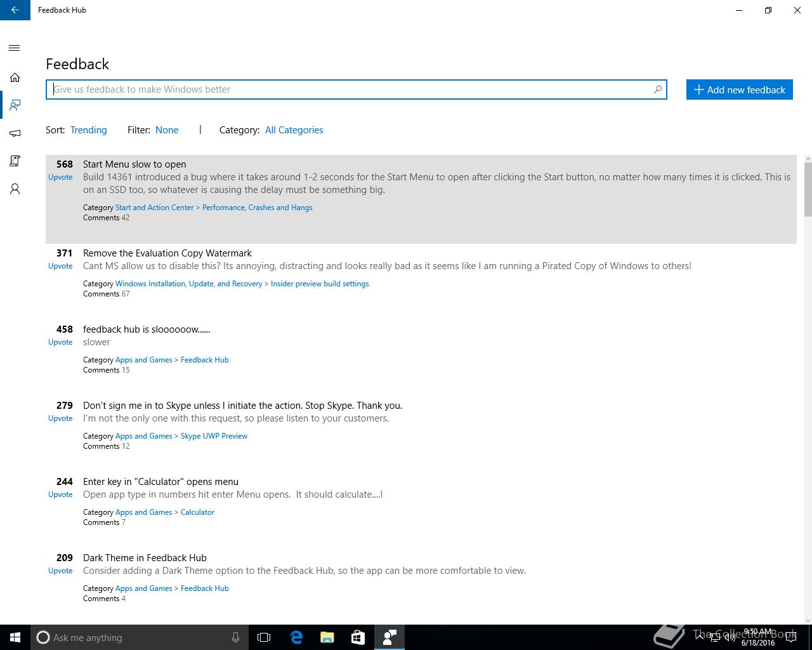Show hidden tray icons chevron

[x=700, y=637]
